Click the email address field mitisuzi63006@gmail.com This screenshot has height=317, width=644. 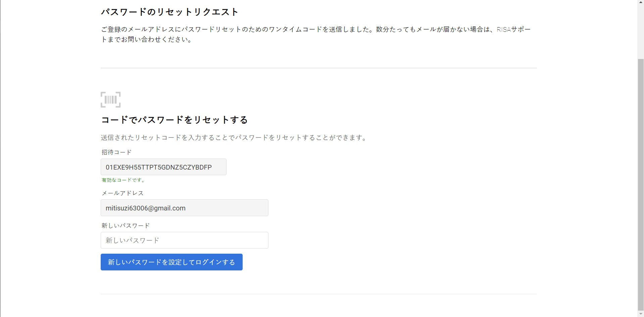click(x=184, y=208)
